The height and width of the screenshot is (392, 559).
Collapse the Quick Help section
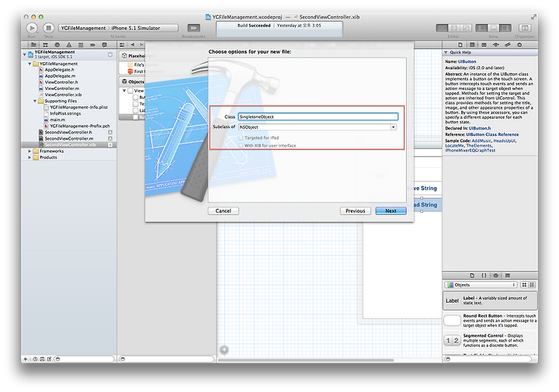446,52
